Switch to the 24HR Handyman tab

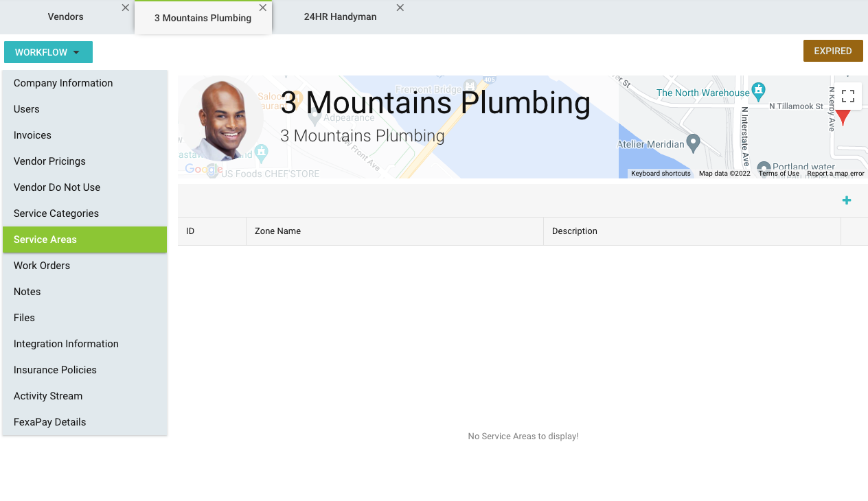[340, 17]
